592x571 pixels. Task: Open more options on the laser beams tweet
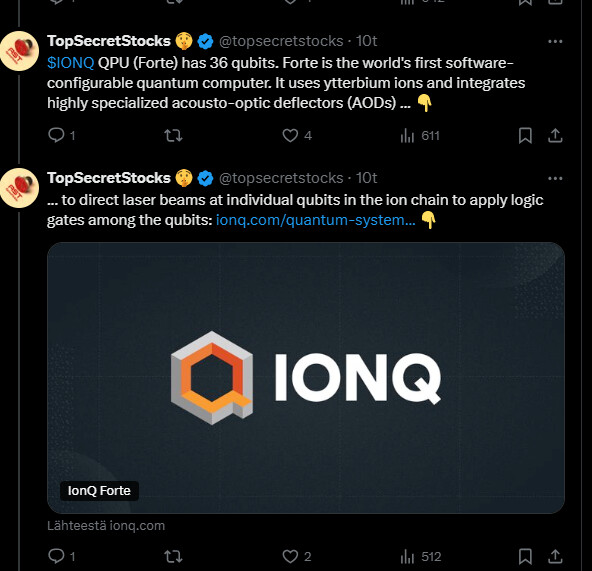click(x=555, y=178)
